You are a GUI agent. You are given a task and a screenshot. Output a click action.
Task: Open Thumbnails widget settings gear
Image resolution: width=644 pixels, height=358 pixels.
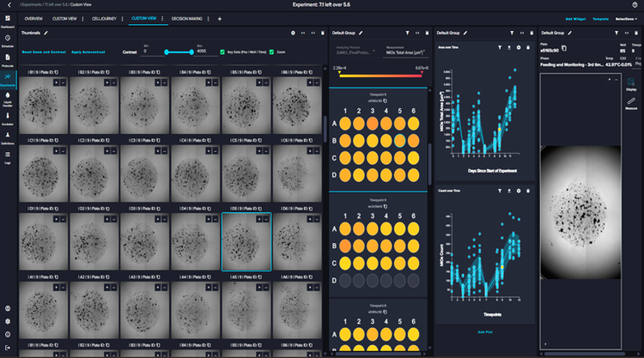(293, 33)
